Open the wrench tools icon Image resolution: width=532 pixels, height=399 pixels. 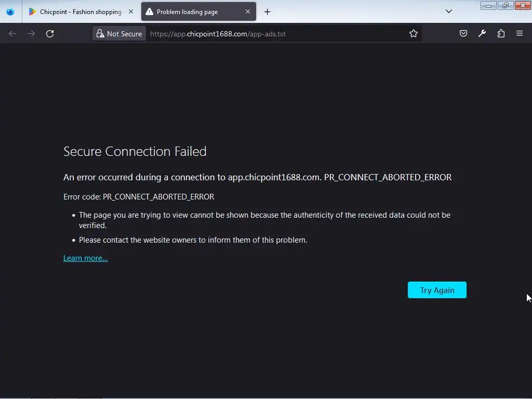(x=482, y=34)
